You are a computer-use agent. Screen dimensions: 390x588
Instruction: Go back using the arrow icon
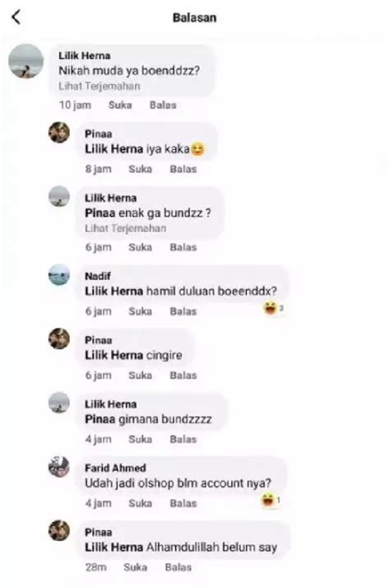point(16,17)
